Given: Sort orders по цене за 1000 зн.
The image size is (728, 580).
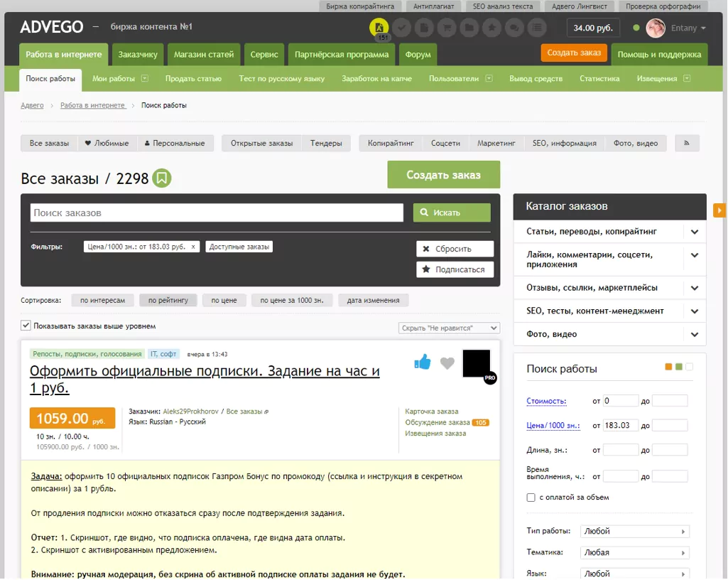Looking at the screenshot, I should [x=292, y=300].
